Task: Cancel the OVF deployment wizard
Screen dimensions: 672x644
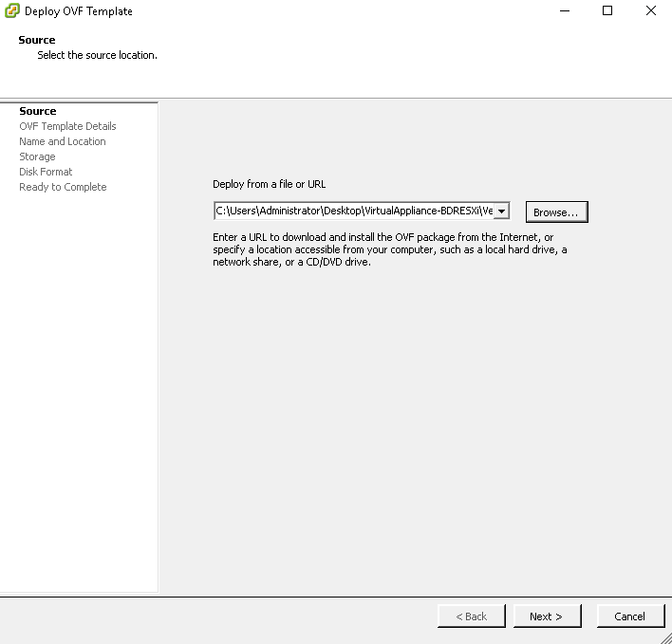Action: 630,616
